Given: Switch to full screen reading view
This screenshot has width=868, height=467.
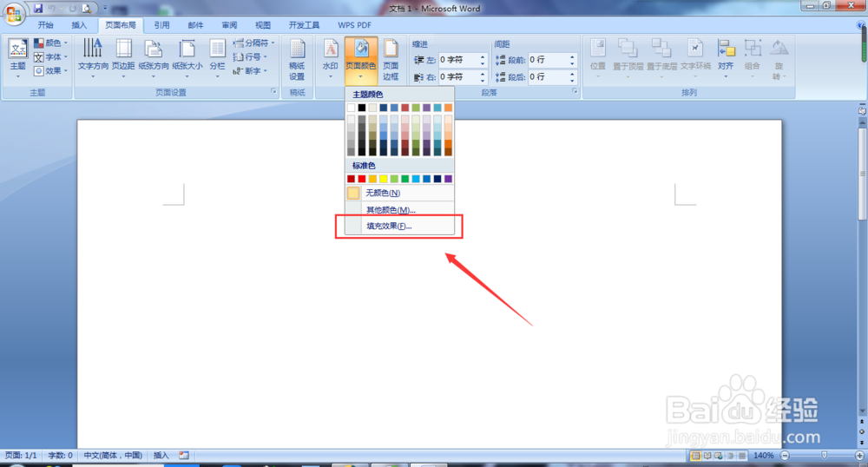Looking at the screenshot, I should 707,456.
